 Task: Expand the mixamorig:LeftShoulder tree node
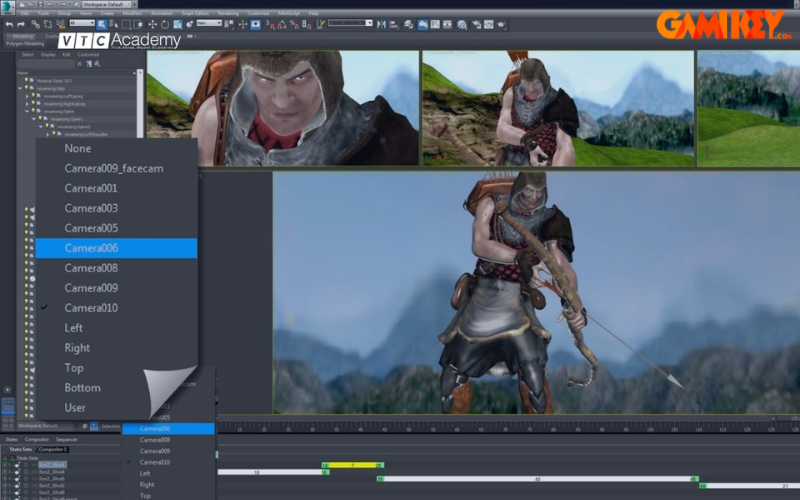48,134
